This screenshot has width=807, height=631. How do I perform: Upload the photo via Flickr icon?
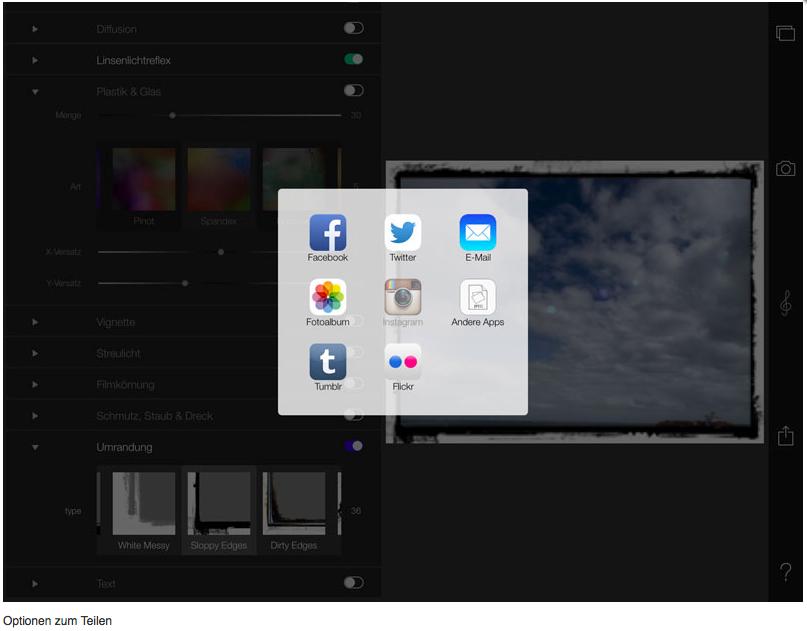point(402,362)
